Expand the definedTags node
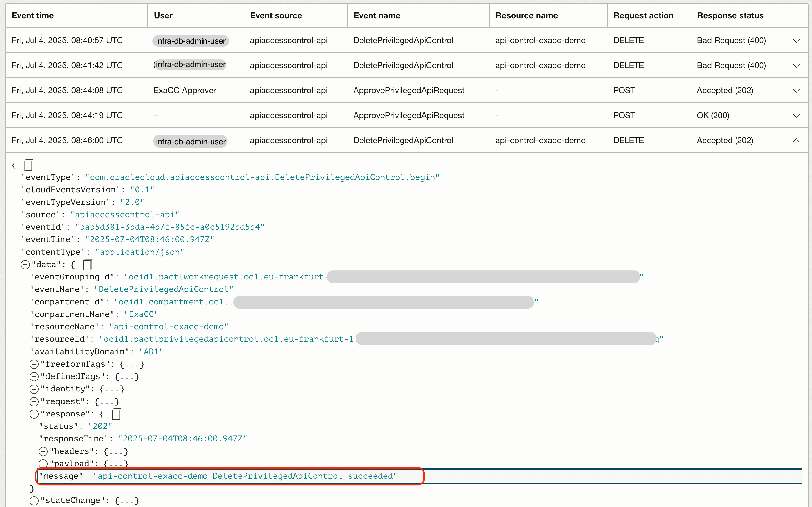812x507 pixels. coord(34,376)
